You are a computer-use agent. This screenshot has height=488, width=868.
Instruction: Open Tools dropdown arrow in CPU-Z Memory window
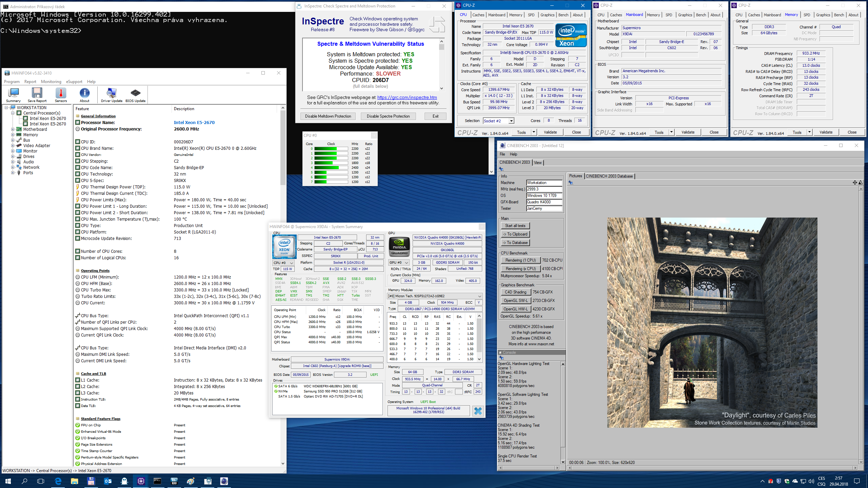(809, 132)
